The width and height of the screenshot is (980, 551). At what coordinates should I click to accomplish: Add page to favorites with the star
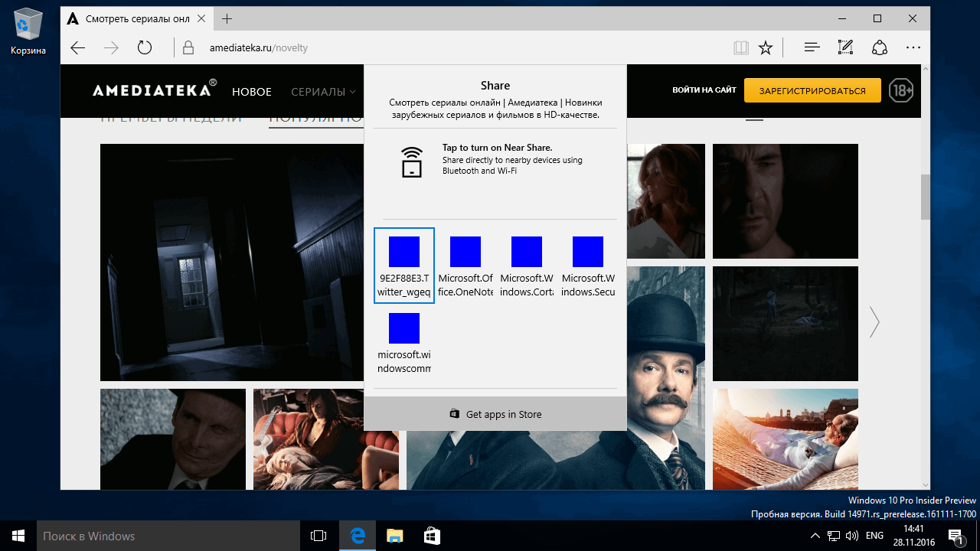tap(766, 47)
